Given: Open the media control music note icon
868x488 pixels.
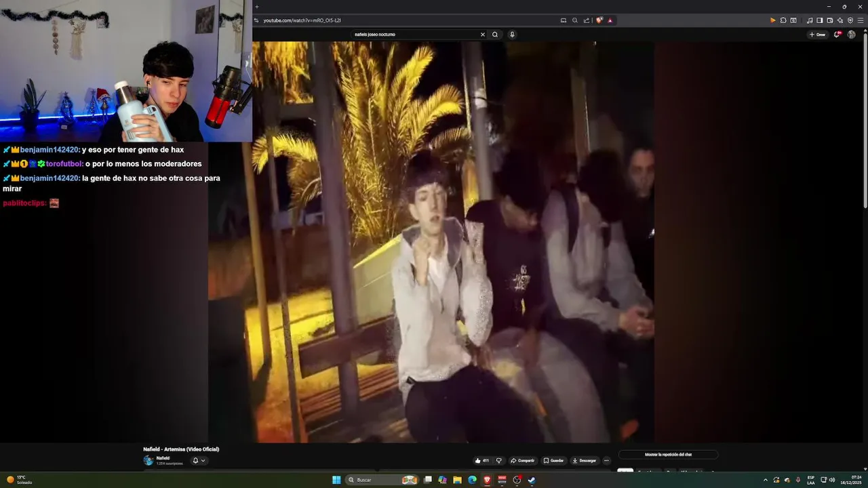Looking at the screenshot, I should click(810, 20).
